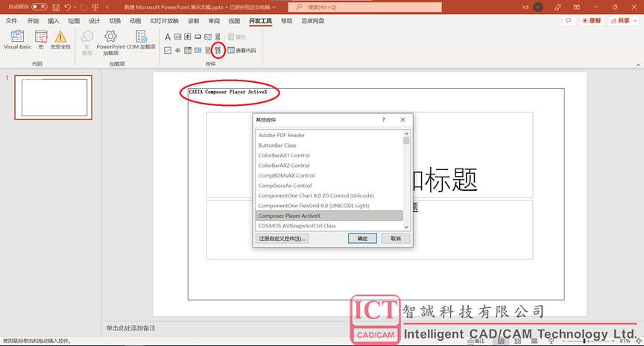This screenshot has width=644, height=346.
Task: Select the Label control (A) tool
Action: (168, 37)
